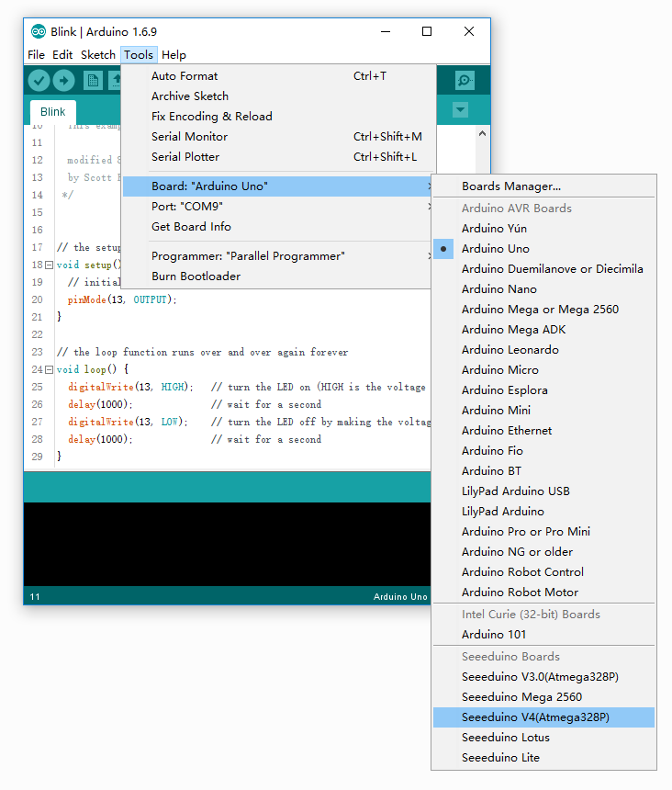Viewport: 672px width, 790px height.
Task: Select Seeeduino V3.0(Atmega328P)
Action: point(543,677)
